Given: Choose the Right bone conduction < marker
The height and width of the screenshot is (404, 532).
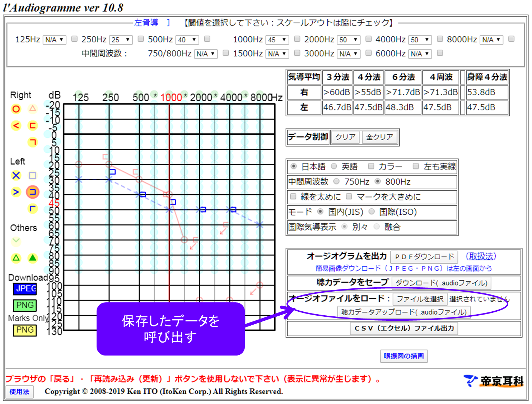Looking at the screenshot, I should (16, 125).
